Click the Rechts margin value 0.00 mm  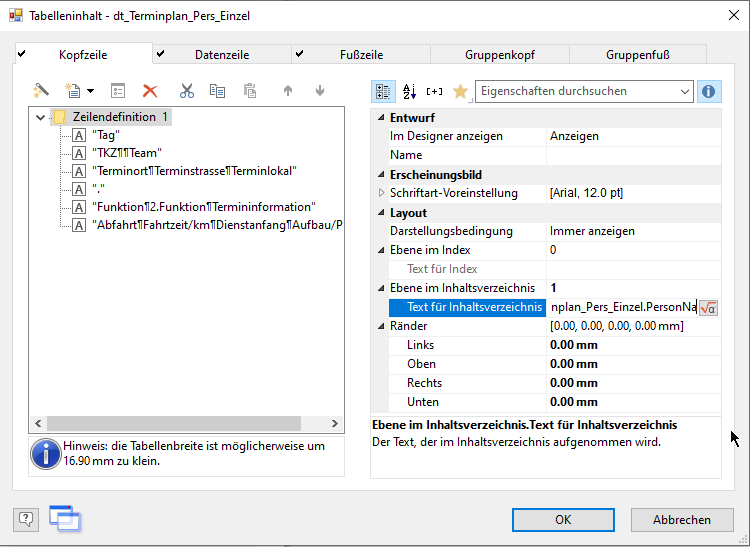tap(634, 383)
